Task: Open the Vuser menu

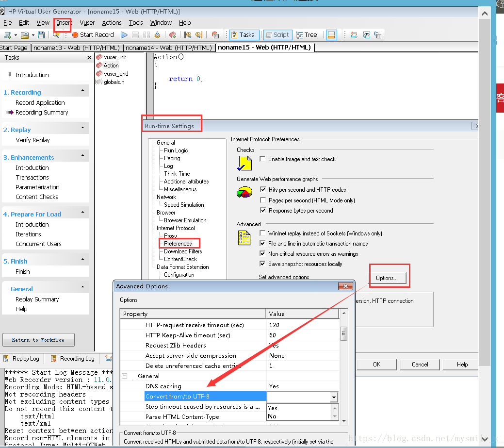Action: coord(87,23)
